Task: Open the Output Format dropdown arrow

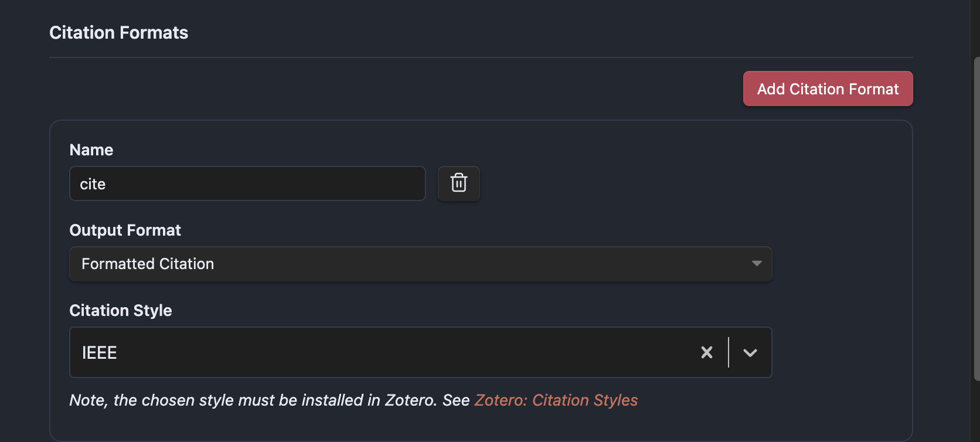Action: coord(757,264)
